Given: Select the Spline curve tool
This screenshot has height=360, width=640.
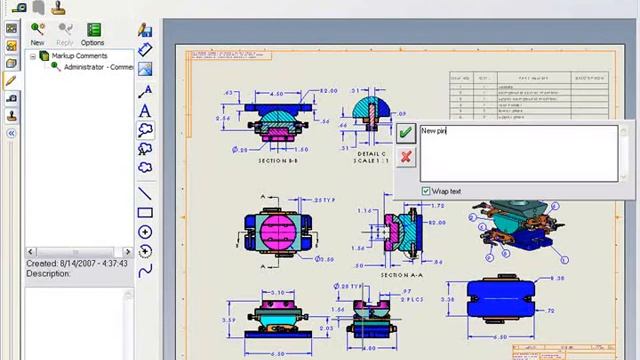Looking at the screenshot, I should coord(145,270).
